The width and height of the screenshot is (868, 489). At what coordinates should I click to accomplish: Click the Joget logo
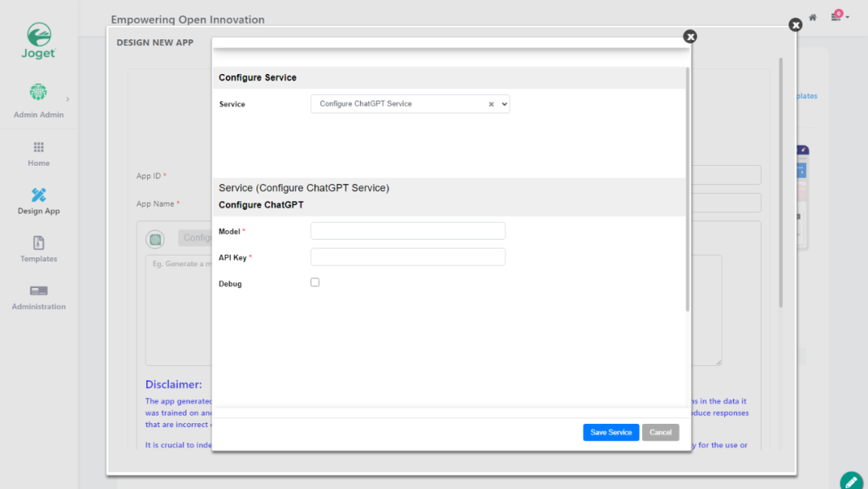(39, 40)
